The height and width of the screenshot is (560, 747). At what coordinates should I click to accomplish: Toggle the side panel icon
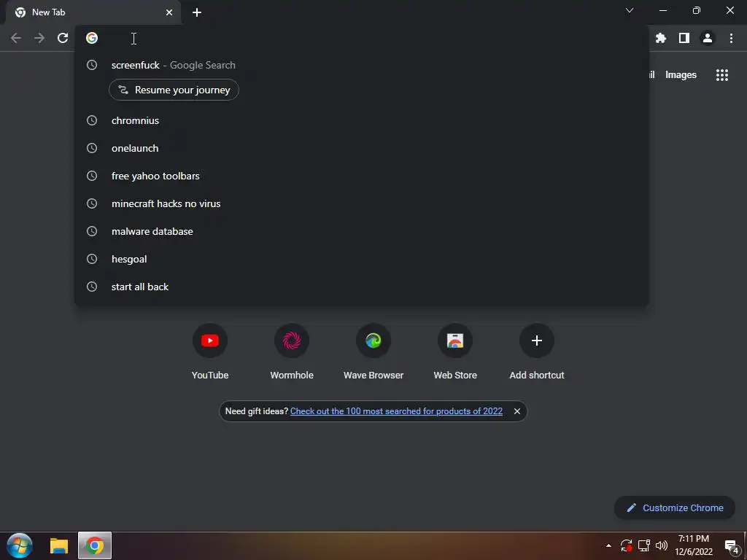click(x=684, y=38)
